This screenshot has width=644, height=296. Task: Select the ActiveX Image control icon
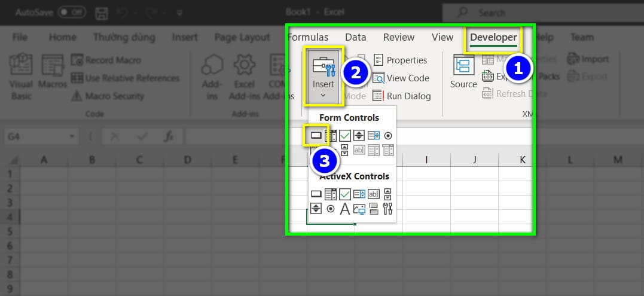tap(359, 209)
